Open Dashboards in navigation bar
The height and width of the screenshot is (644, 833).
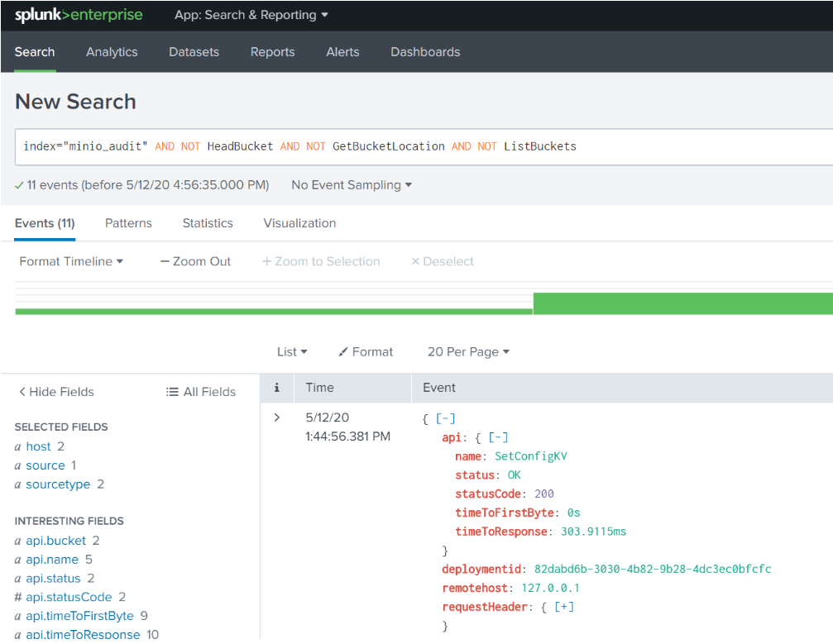coord(425,51)
